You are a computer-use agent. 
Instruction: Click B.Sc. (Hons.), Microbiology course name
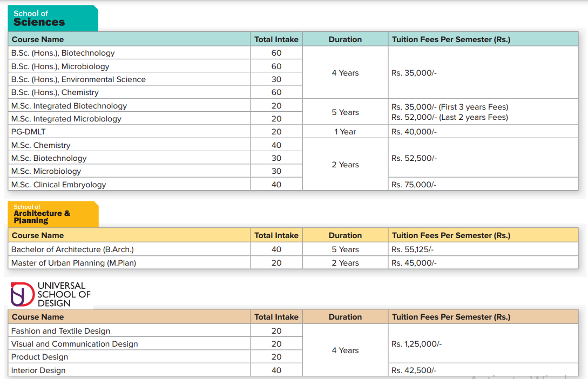click(x=60, y=66)
